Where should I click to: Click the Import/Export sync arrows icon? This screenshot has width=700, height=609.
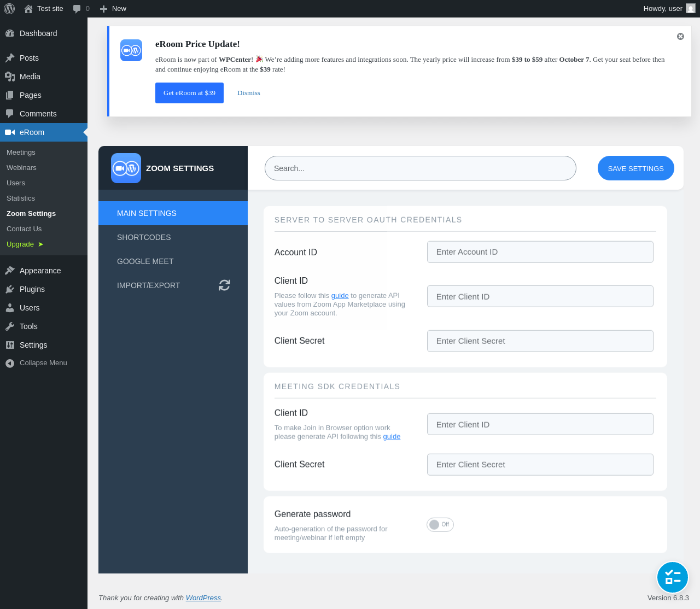pos(224,285)
